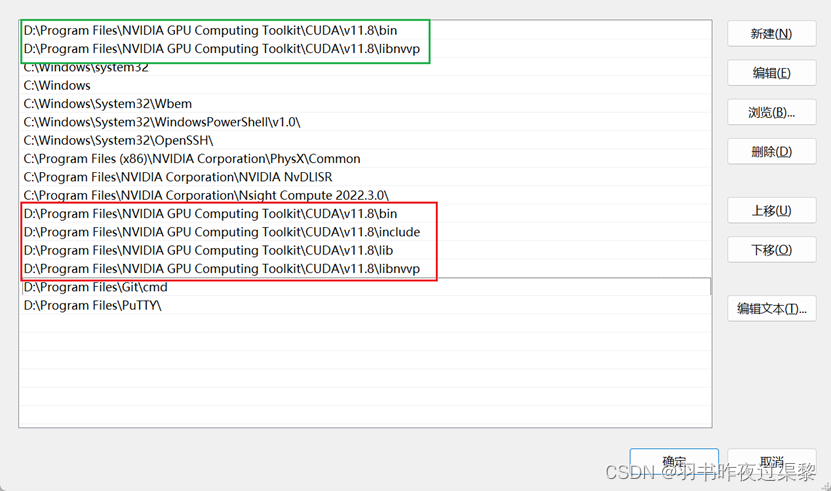Open 编辑文本(T)... text editor button
831x491 pixels.
click(772, 309)
